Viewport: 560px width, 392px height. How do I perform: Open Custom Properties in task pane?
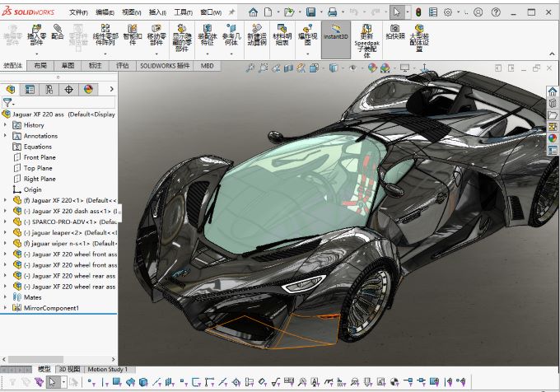point(553,151)
